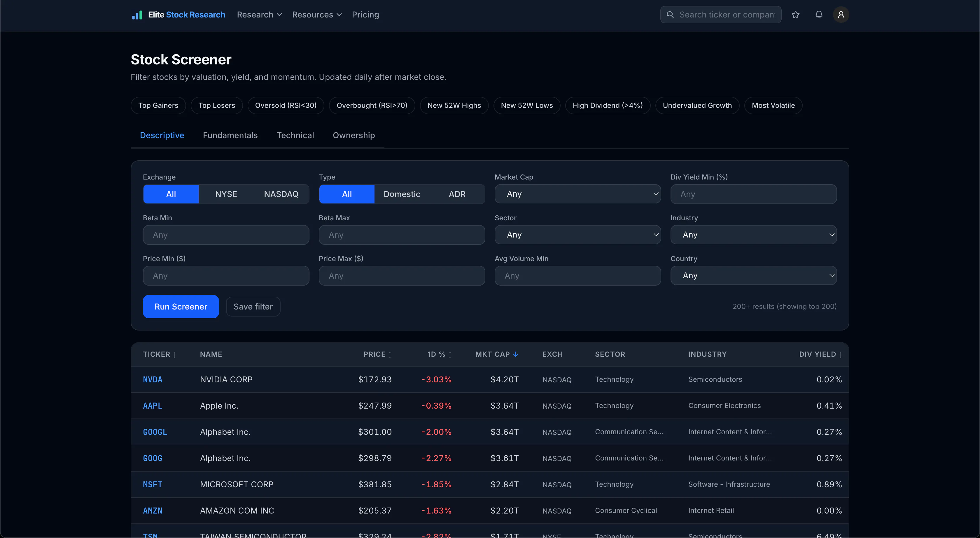Open watchlist via the star icon
This screenshot has width=980, height=538.
tap(795, 15)
